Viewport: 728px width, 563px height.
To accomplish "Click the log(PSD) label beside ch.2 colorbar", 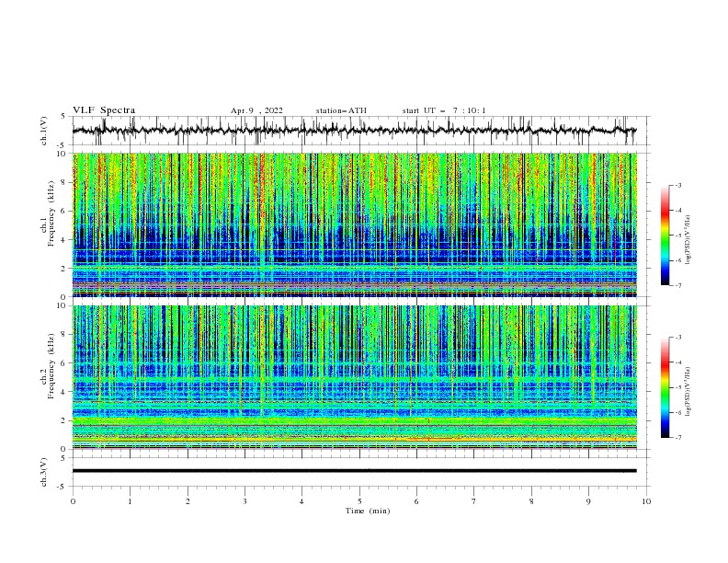I will pos(688,391).
